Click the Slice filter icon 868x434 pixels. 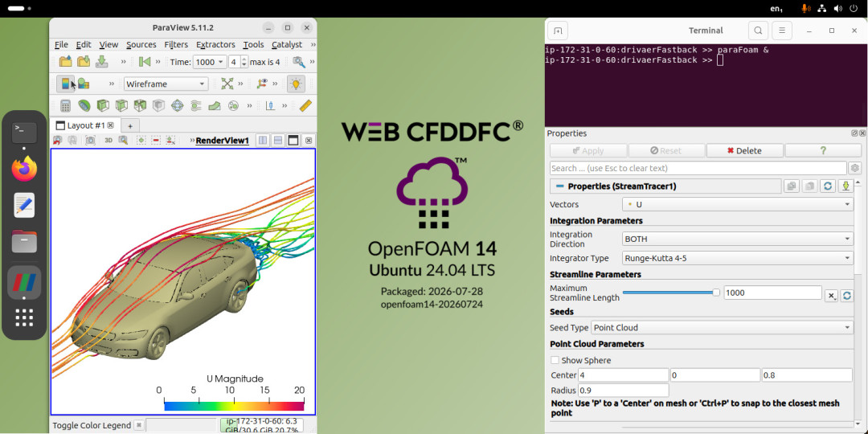121,105
